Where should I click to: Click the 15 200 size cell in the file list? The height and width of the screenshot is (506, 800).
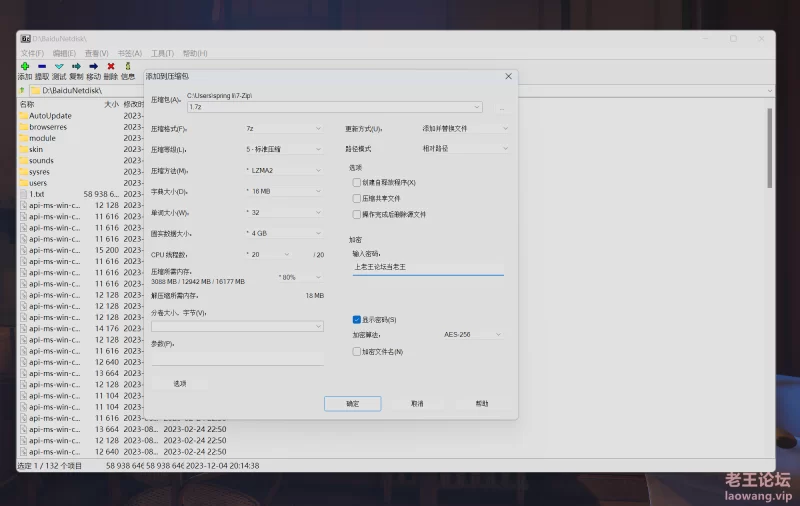coord(107,250)
